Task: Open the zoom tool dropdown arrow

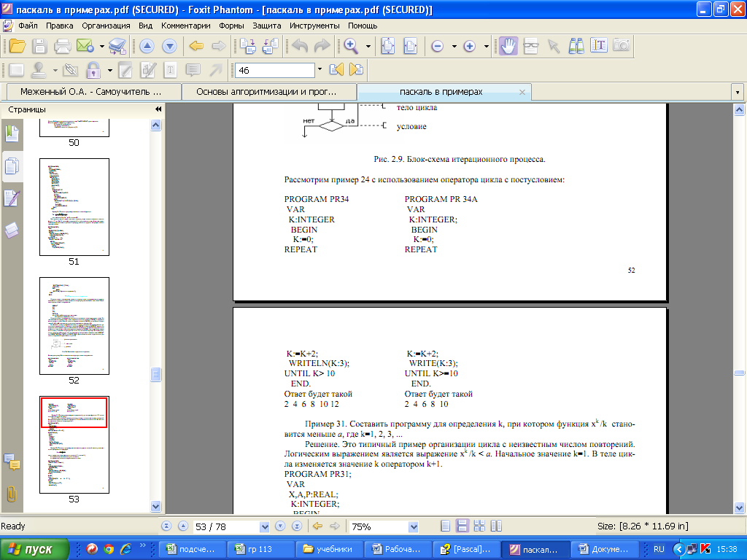Action: coord(368,46)
